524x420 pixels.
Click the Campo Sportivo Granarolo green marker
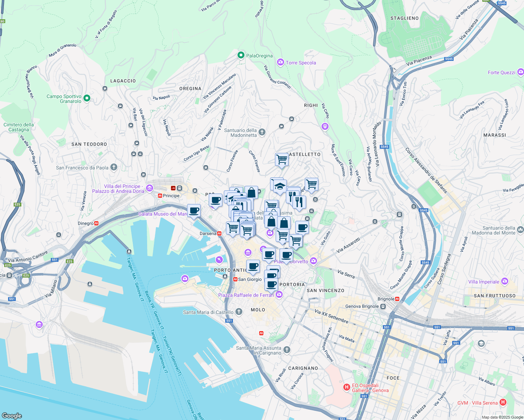[87, 98]
